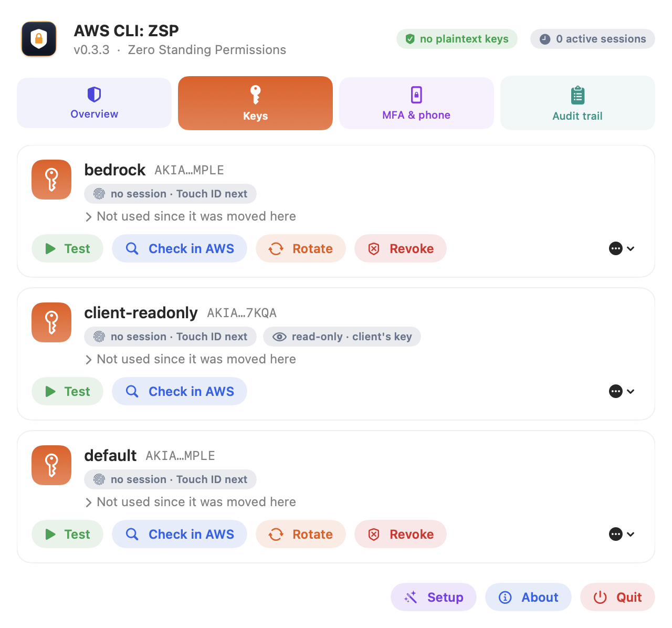Open the more-options menu for client-readonly
This screenshot has width=672, height=628.
click(622, 391)
